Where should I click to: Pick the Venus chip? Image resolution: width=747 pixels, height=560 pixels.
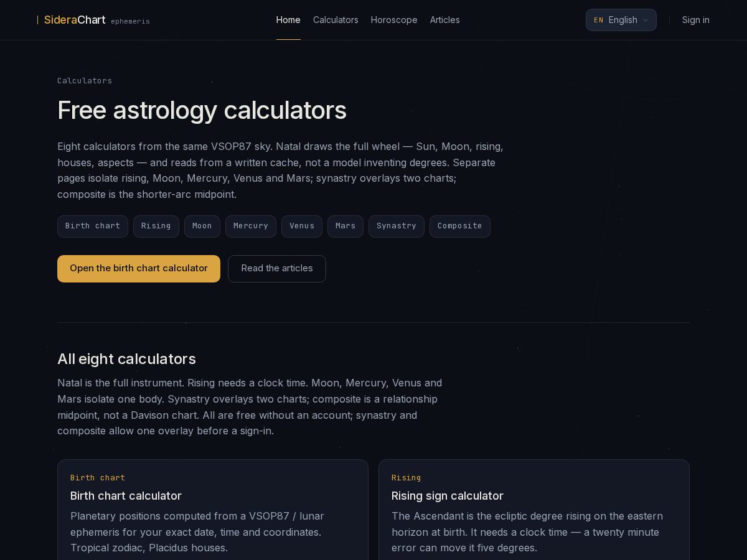[302, 226]
